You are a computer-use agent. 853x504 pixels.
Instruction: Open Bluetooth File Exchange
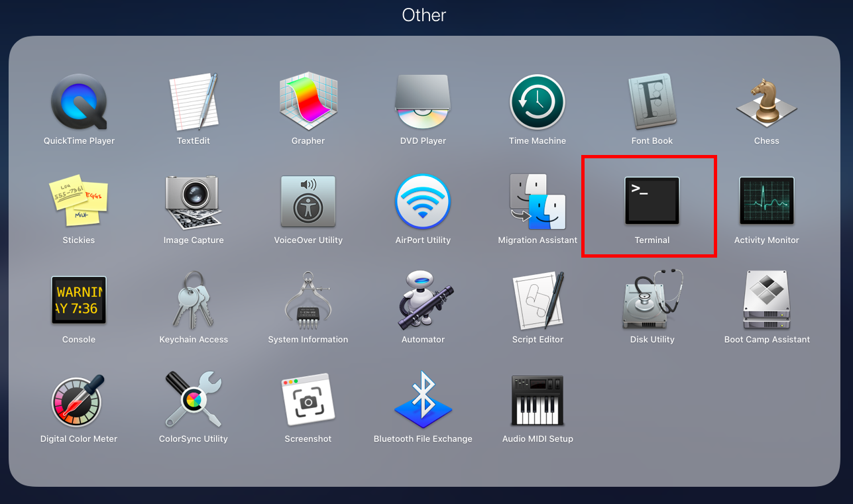click(423, 399)
